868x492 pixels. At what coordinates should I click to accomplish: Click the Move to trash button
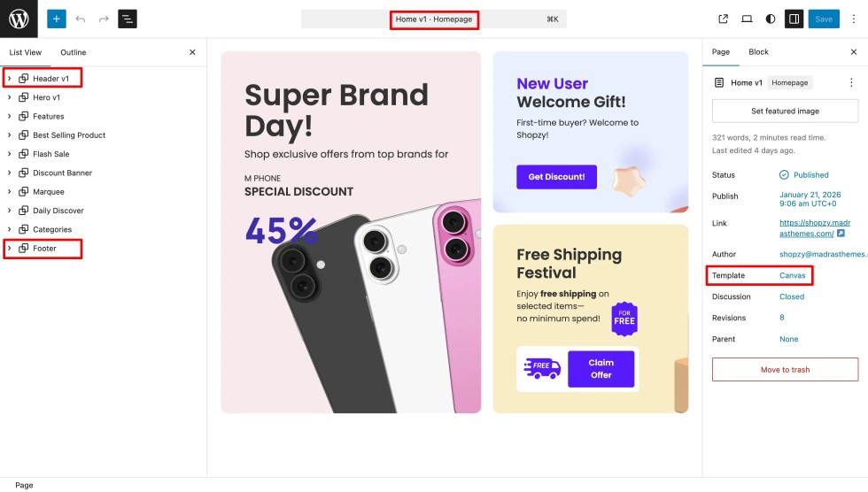(785, 369)
